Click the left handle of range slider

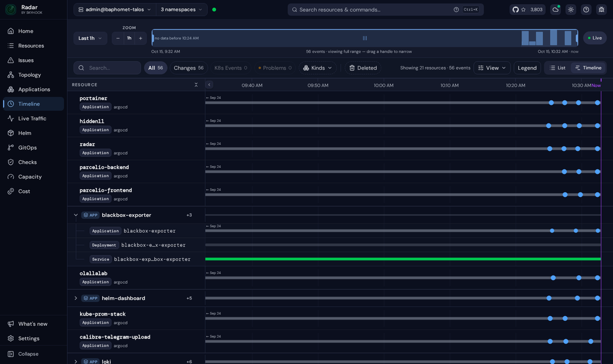click(x=153, y=38)
